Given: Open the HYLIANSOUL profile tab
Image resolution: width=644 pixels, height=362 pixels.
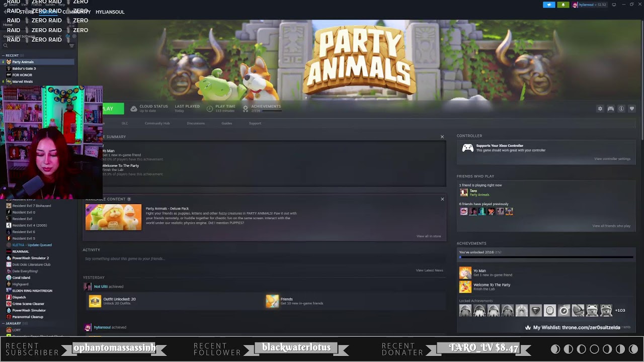Looking at the screenshot, I should (110, 12).
